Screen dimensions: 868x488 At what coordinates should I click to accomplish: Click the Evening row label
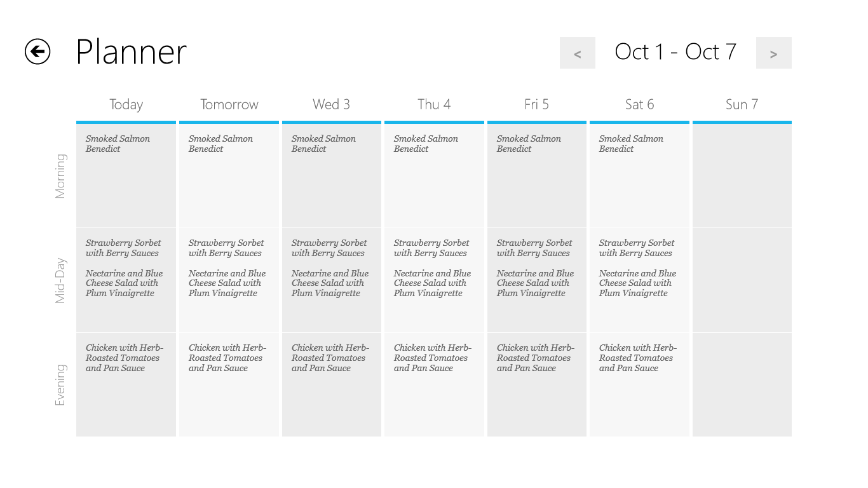point(60,384)
